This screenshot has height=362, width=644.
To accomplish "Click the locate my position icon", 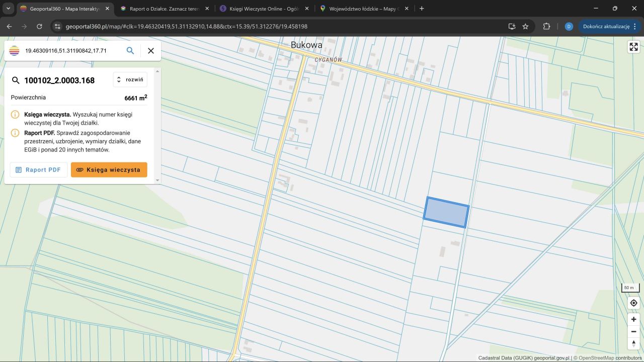I will click(633, 303).
